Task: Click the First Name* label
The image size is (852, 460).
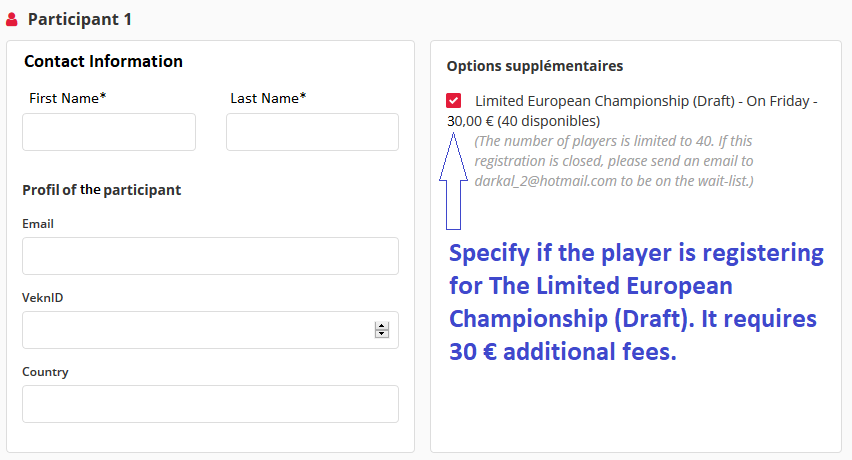Action: click(67, 98)
